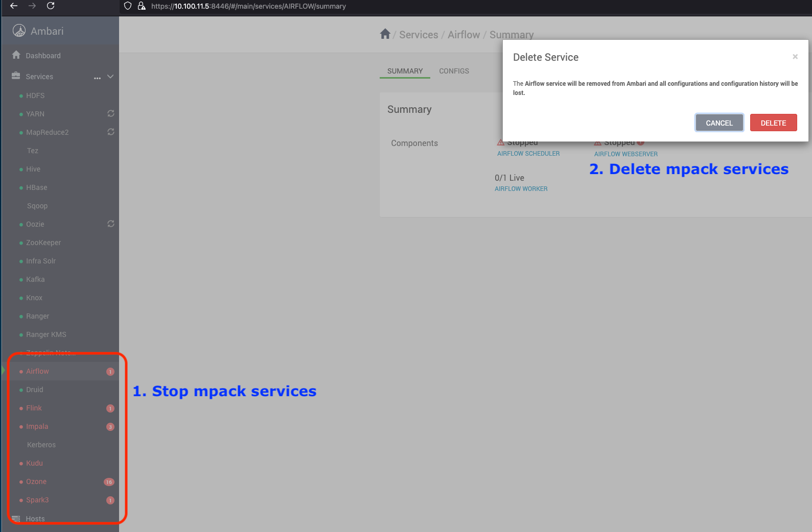Go forward with the browser forward arrow
Screen dimensions: 812x532
tap(32, 6)
